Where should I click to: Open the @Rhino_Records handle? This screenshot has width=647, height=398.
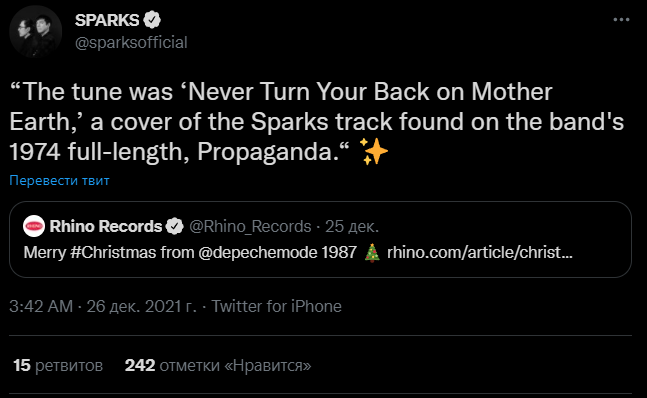click(250, 226)
